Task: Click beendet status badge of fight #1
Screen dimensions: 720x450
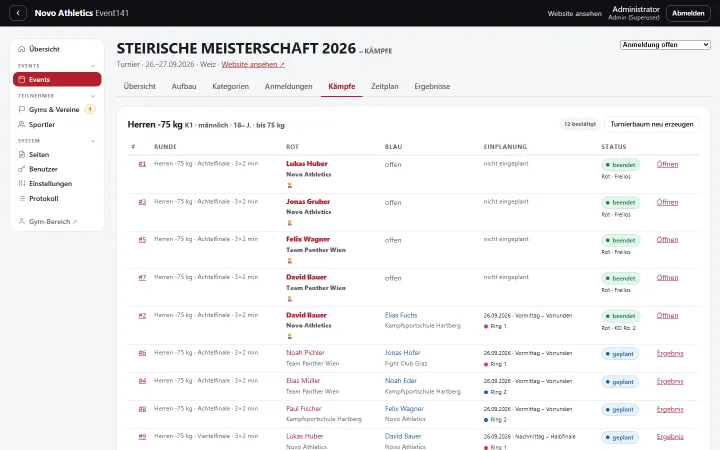Action: (x=620, y=165)
